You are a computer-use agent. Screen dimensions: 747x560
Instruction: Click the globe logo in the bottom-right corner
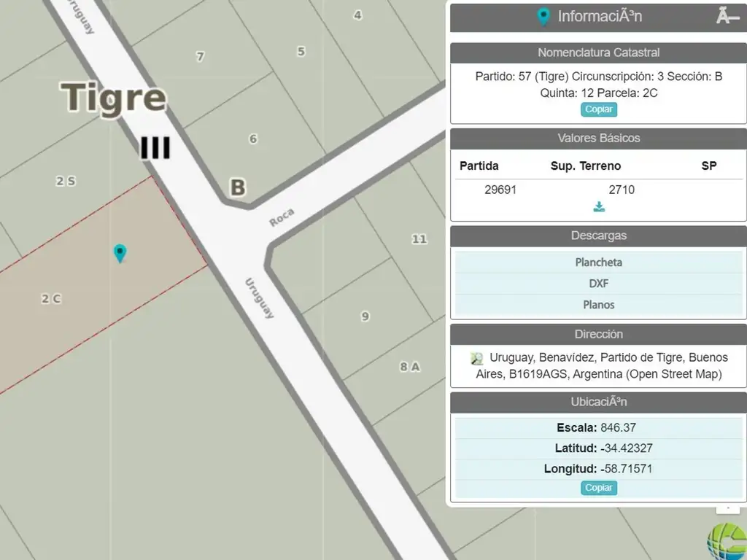point(727,541)
